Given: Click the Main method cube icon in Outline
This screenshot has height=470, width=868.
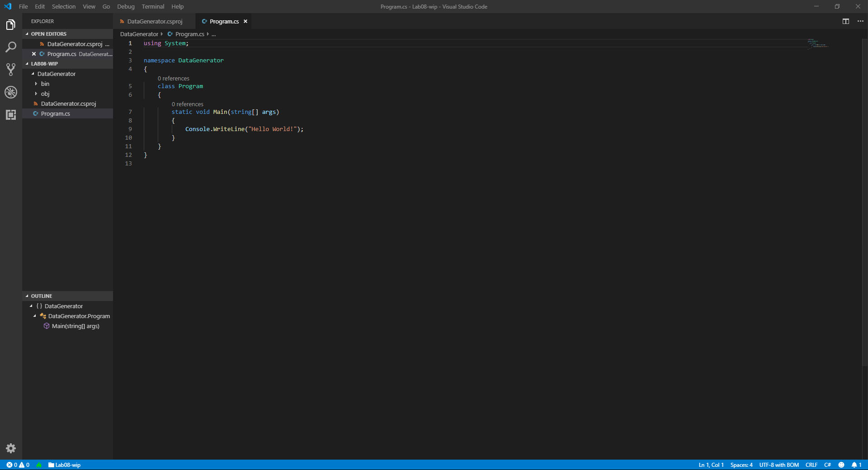Looking at the screenshot, I should tap(47, 326).
